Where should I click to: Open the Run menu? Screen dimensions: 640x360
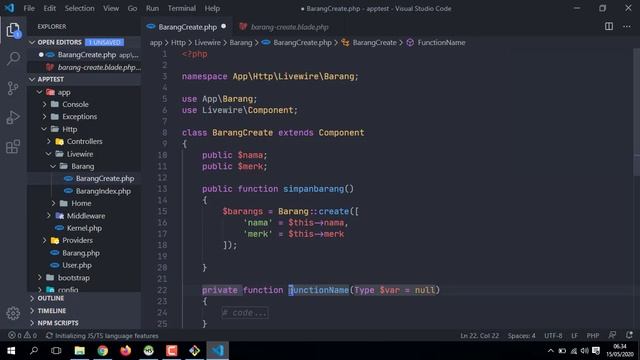[152, 8]
